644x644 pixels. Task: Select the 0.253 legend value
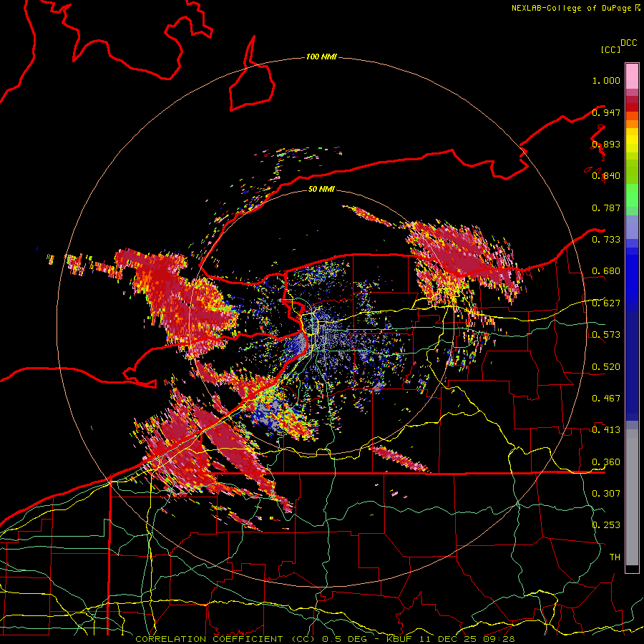click(x=606, y=525)
